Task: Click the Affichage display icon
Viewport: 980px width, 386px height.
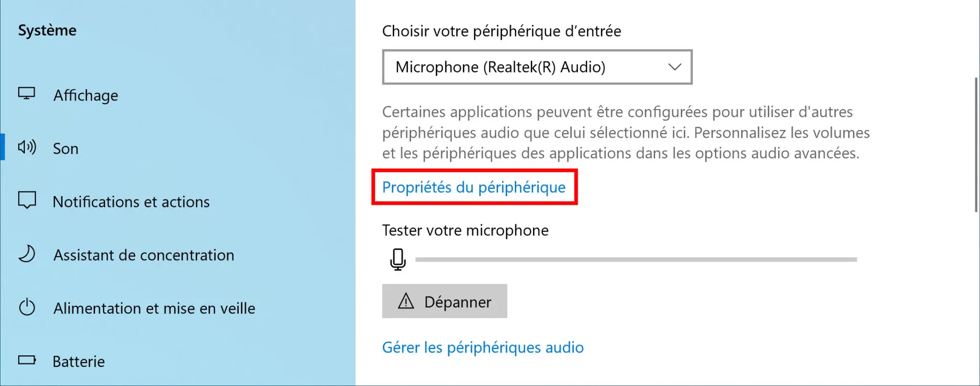Action: [27, 95]
